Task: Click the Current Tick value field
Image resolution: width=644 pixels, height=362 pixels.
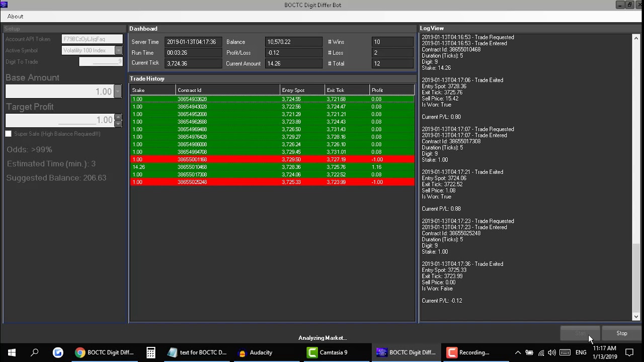Action: pyautogui.click(x=193, y=63)
